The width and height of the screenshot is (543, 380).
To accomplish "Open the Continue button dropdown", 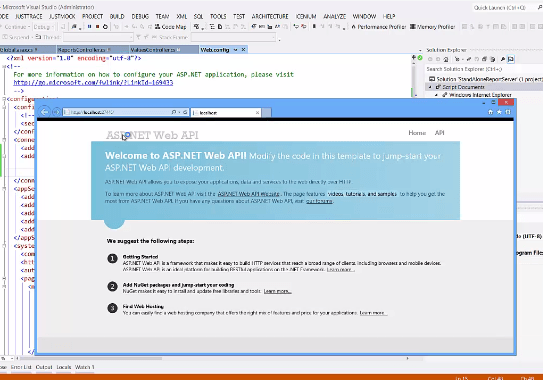I will click(x=29, y=27).
